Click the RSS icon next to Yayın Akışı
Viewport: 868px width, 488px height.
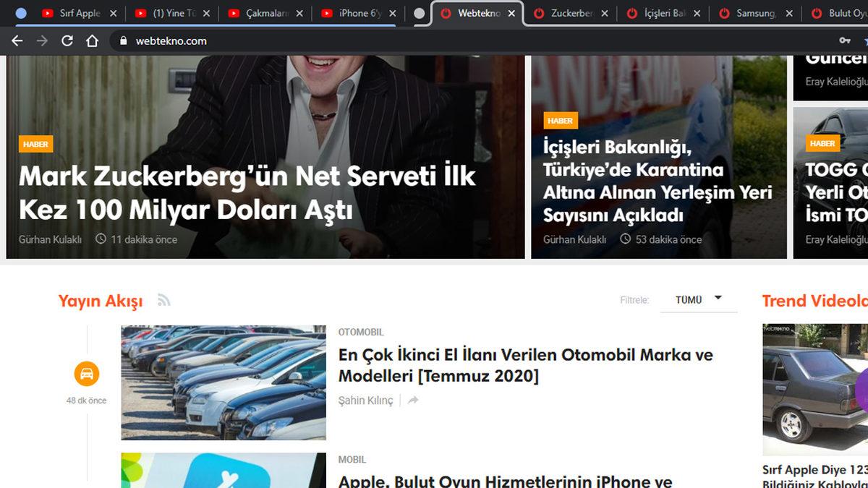164,299
